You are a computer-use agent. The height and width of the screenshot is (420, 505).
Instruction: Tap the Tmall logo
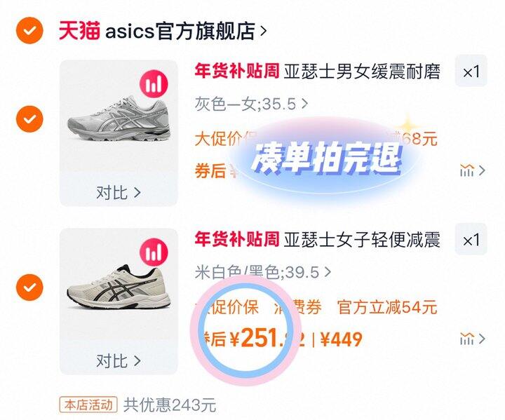[79, 31]
